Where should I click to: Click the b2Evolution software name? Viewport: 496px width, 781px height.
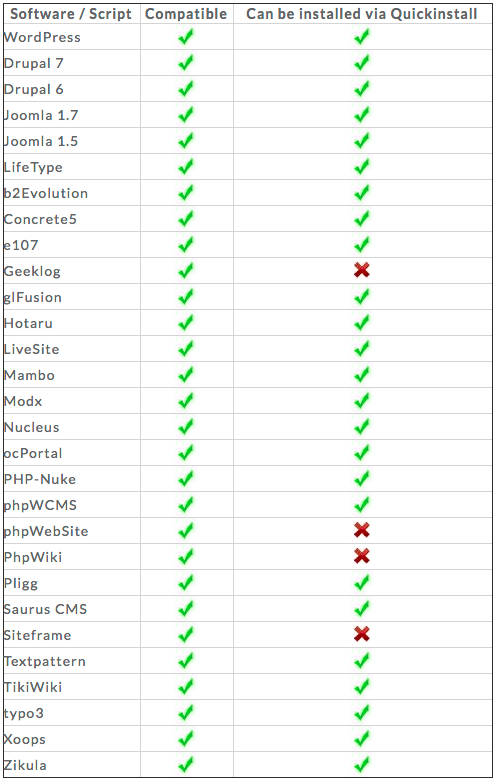click(46, 193)
